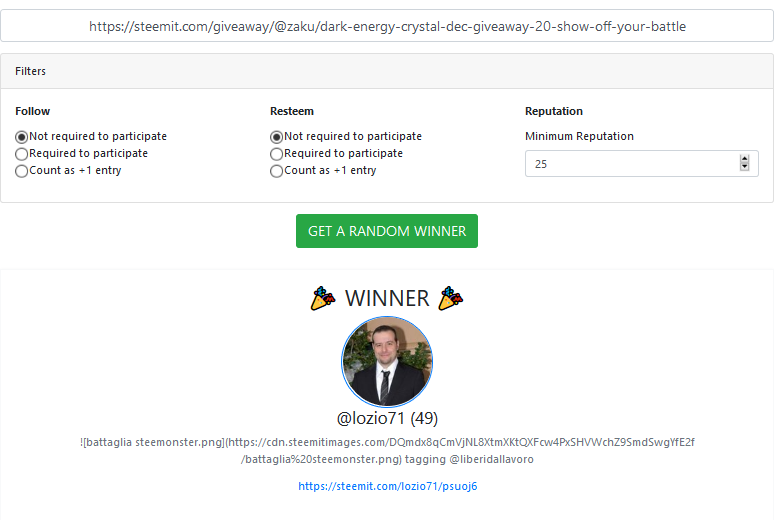Viewport: 774px width, 520px height.
Task: Click the @lozio71 (49) winner name
Action: click(387, 418)
